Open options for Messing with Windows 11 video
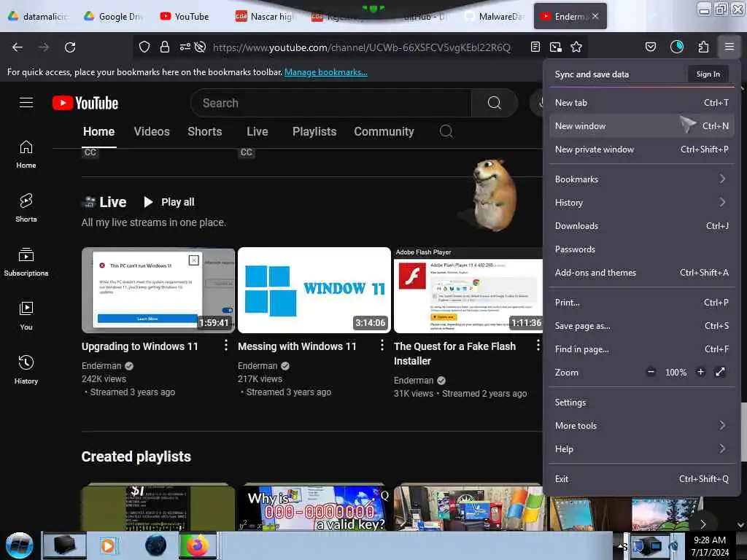The height and width of the screenshot is (560, 747). [382, 345]
